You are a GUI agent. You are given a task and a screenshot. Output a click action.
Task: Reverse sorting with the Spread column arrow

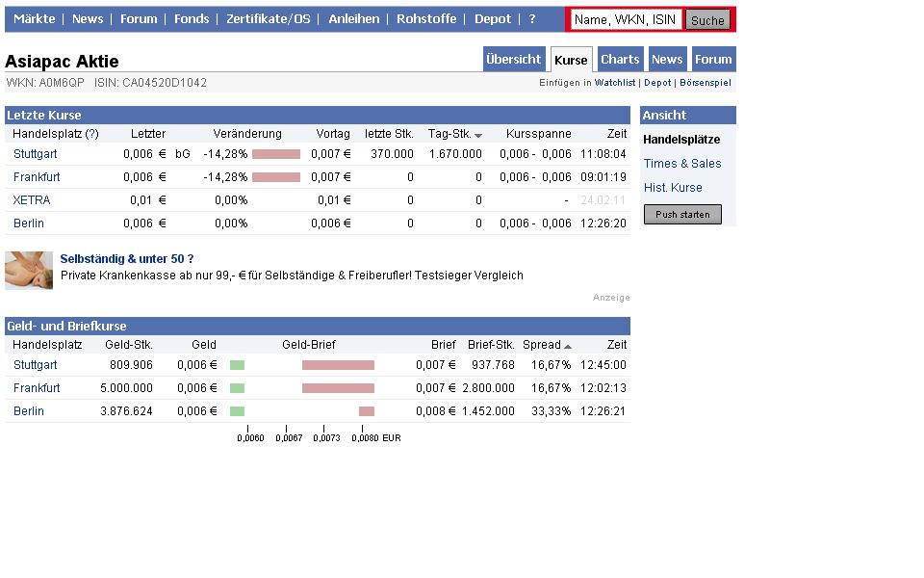[x=570, y=344]
